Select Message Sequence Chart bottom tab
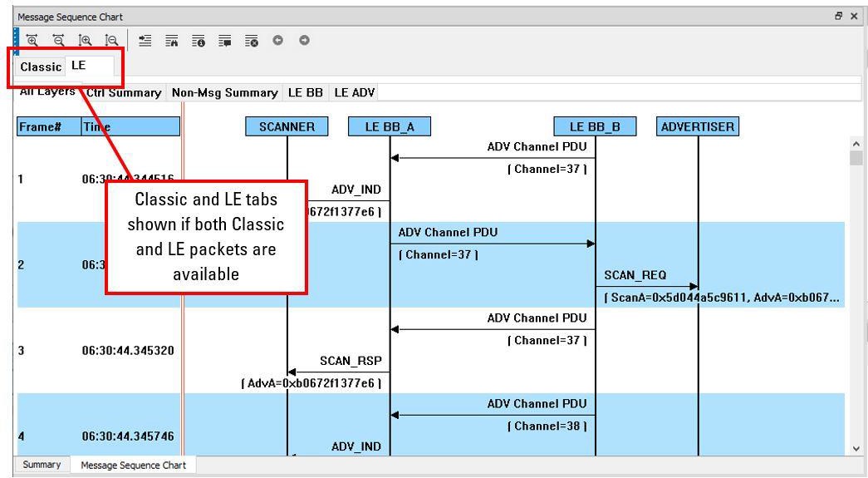Viewport: 868px width, 478px height. click(x=134, y=466)
